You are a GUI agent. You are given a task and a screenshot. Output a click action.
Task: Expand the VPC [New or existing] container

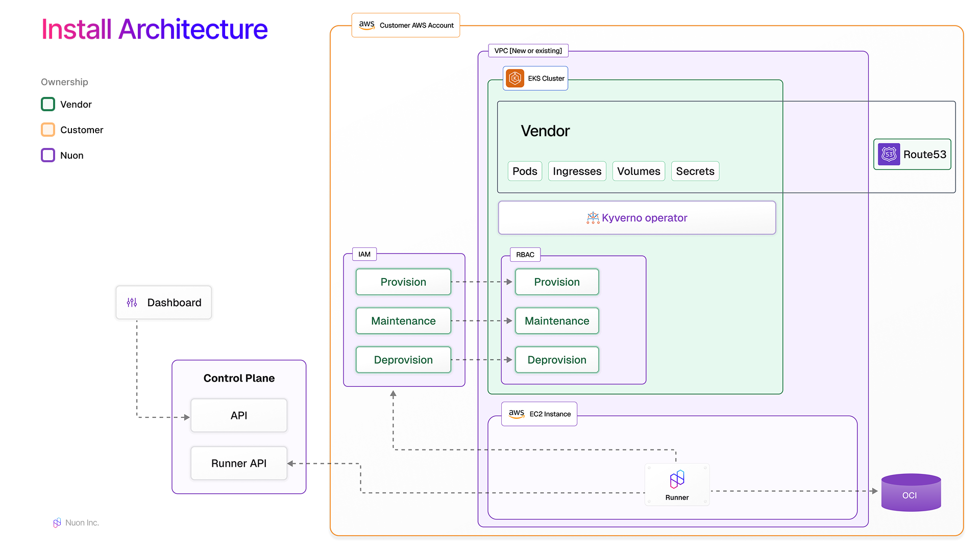click(528, 51)
